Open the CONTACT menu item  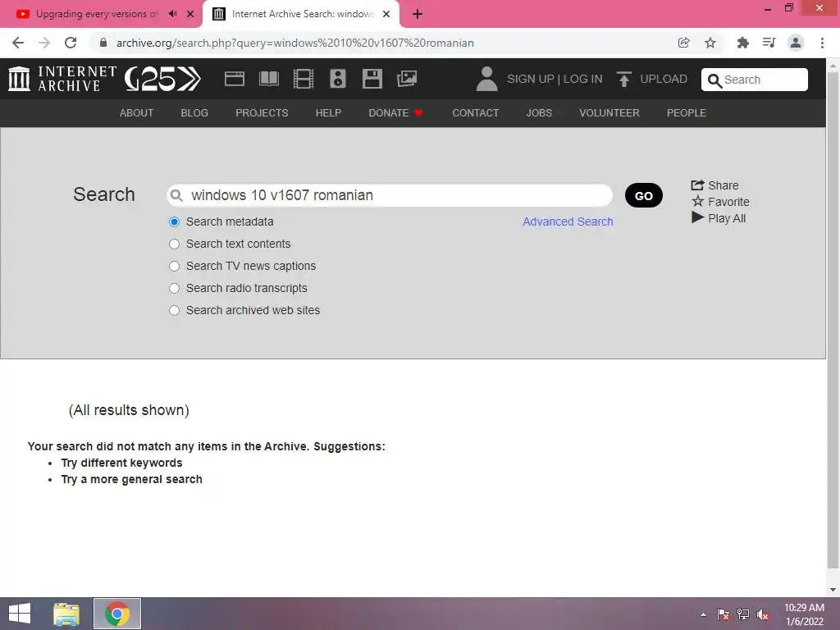475,113
